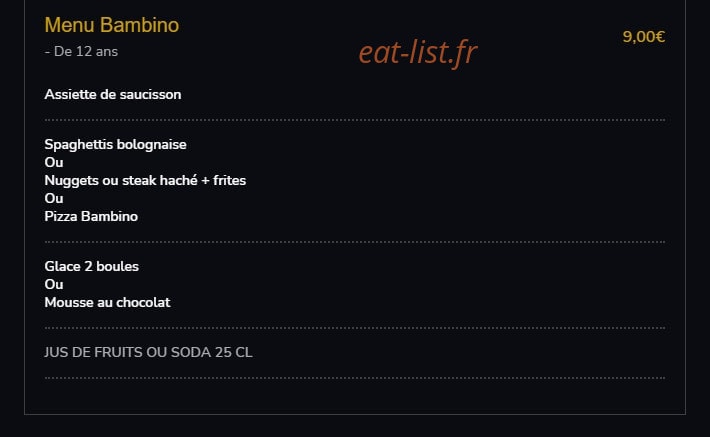
Task: Click Assiette de saucisson item
Action: point(113,95)
